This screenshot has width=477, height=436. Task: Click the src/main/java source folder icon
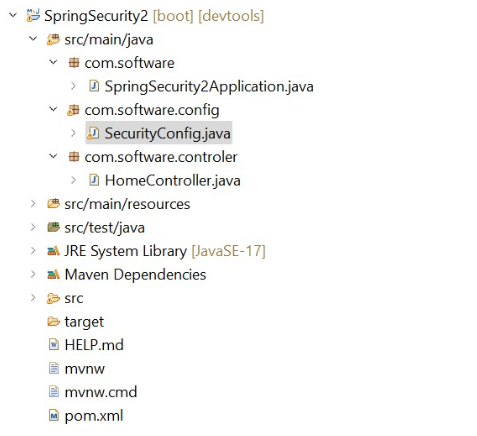pyautogui.click(x=53, y=39)
